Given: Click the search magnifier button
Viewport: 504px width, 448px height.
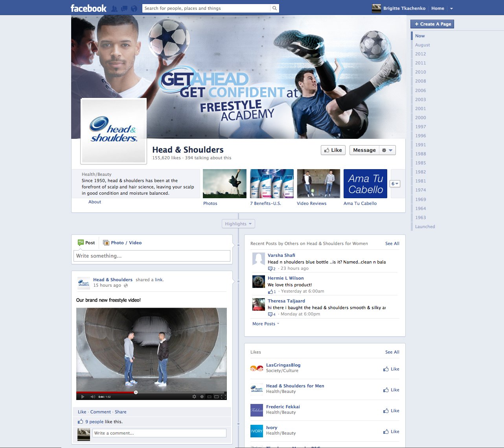Looking at the screenshot, I should point(275,8).
